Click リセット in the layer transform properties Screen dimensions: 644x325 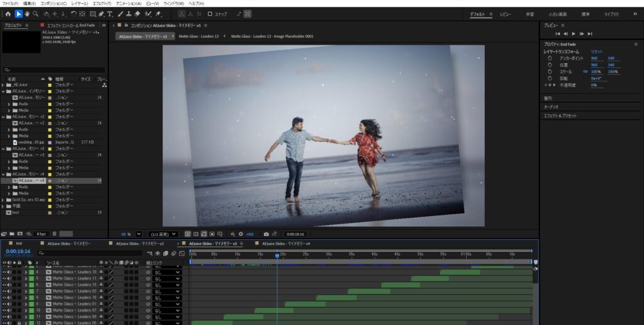coord(596,51)
